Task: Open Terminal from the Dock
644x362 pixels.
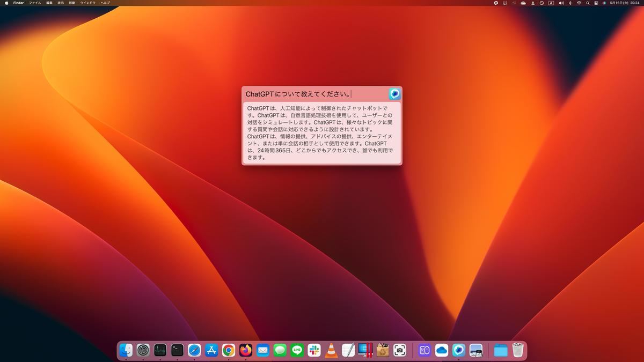Action: (x=177, y=350)
